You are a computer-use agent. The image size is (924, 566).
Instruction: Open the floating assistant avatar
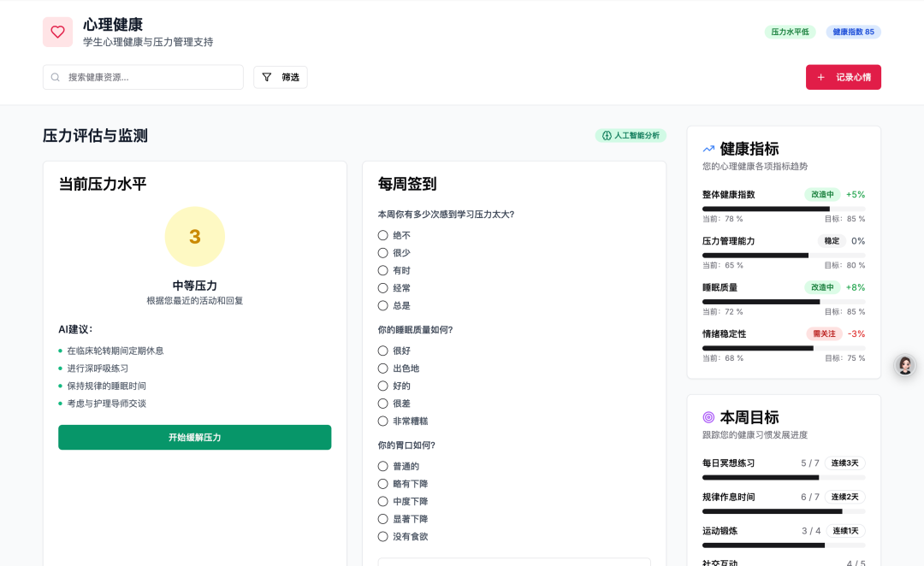pyautogui.click(x=904, y=365)
